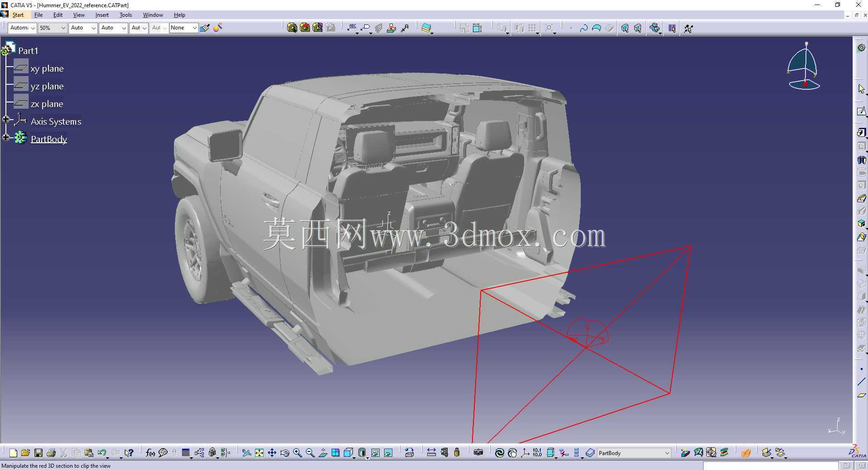
Task: Select the Part1 root node
Action: [28, 51]
